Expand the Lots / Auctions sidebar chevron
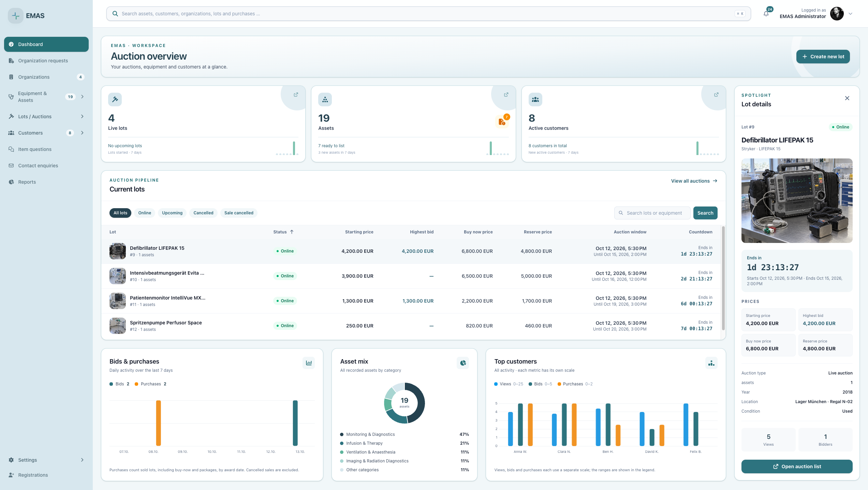Image resolution: width=868 pixels, height=490 pixels. pos(82,117)
